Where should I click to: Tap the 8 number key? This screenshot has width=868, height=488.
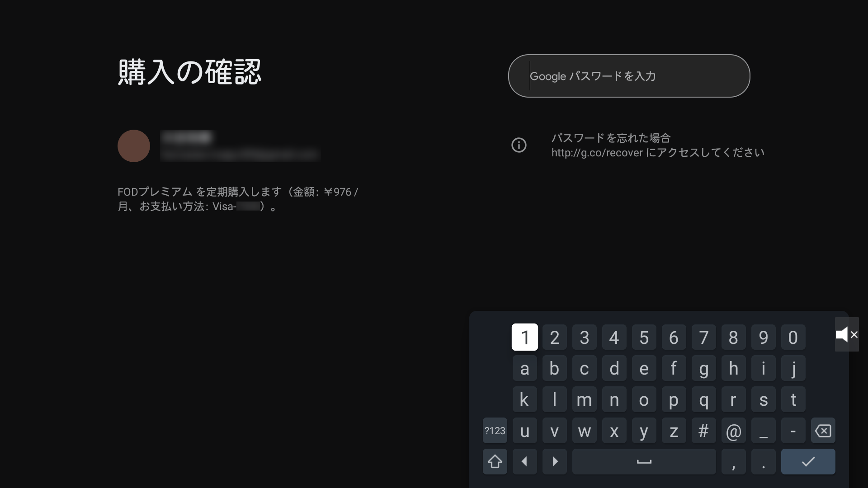coord(733,337)
